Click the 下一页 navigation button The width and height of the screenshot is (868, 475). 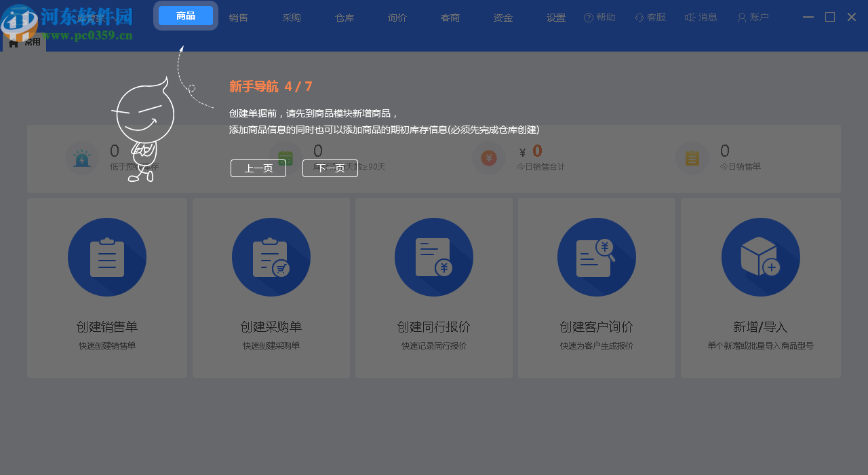[x=330, y=168]
